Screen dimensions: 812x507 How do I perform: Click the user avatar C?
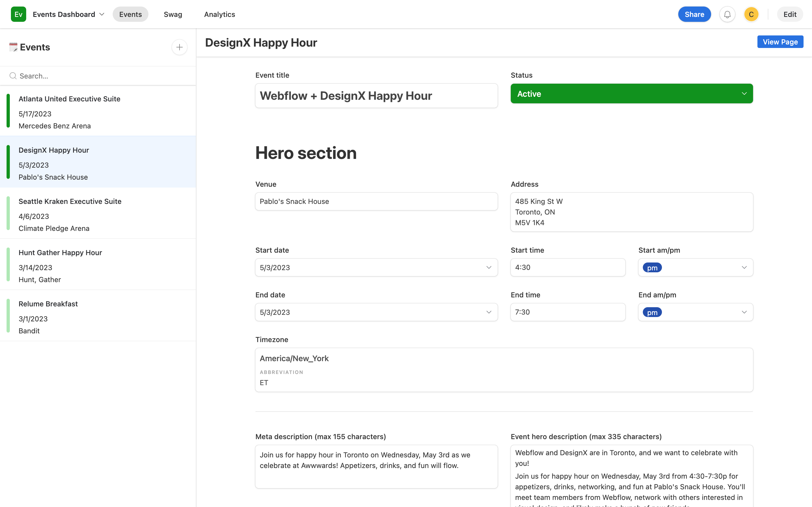click(x=751, y=14)
